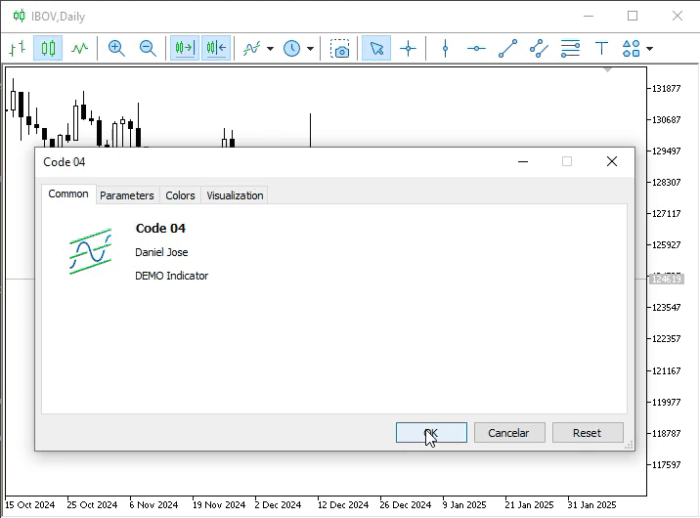Zoom in on the chart
Image resolution: width=700 pixels, height=518 pixels.
[x=116, y=48]
